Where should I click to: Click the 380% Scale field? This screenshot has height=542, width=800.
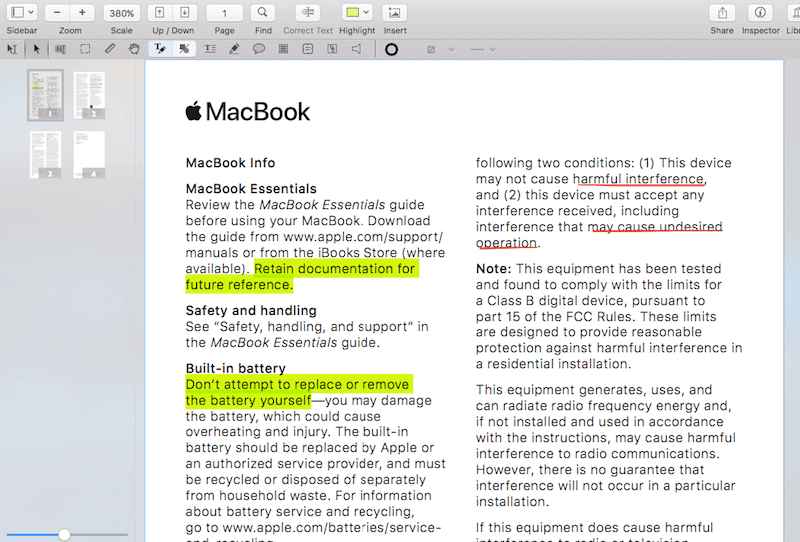(x=121, y=13)
